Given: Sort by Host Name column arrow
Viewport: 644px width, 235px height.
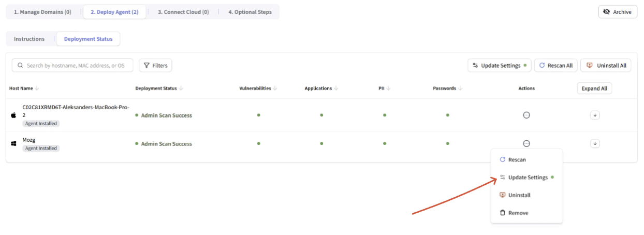Looking at the screenshot, I should click(37, 89).
